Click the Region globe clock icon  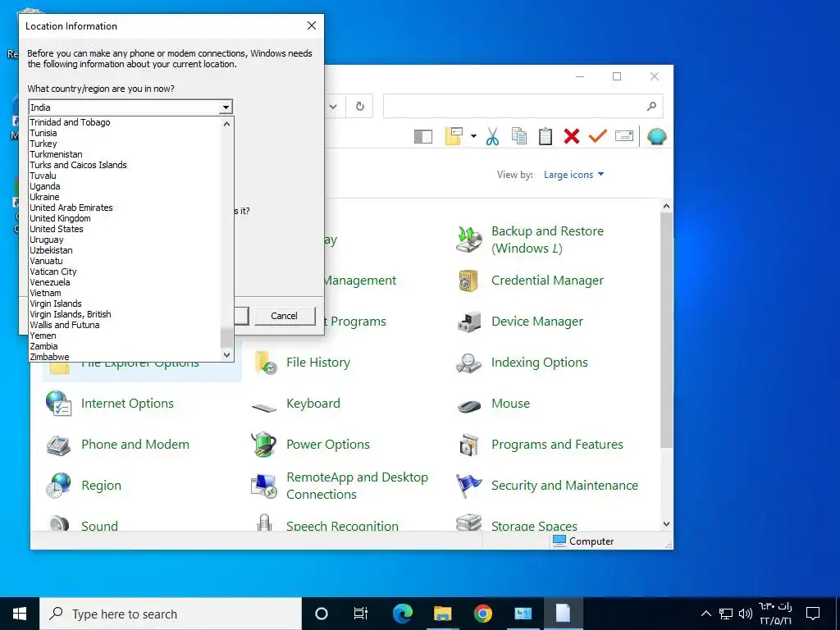pos(58,486)
